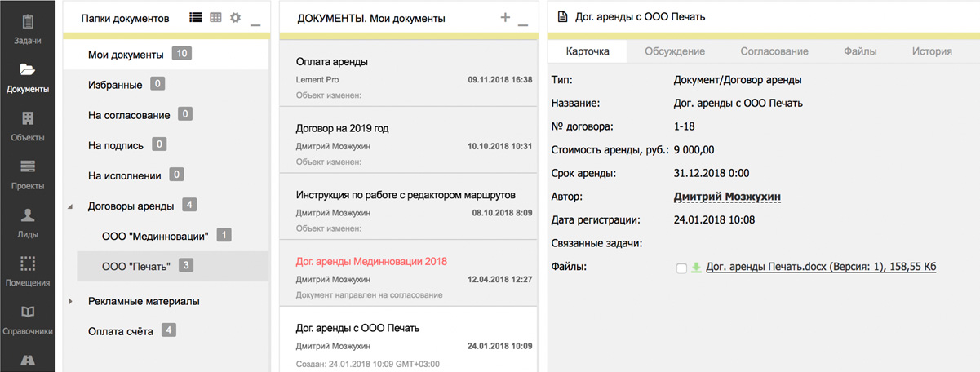Switch to the Обсуждение tab
Viewport: 980px width, 372px height.
(x=675, y=51)
